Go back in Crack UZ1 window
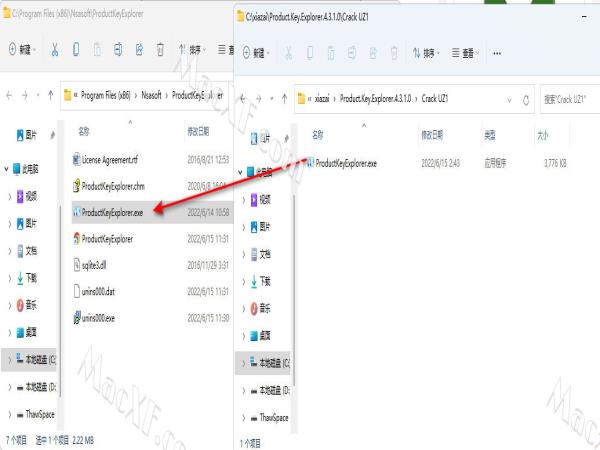Screen dimensions: 600x450 pyautogui.click(x=243, y=99)
